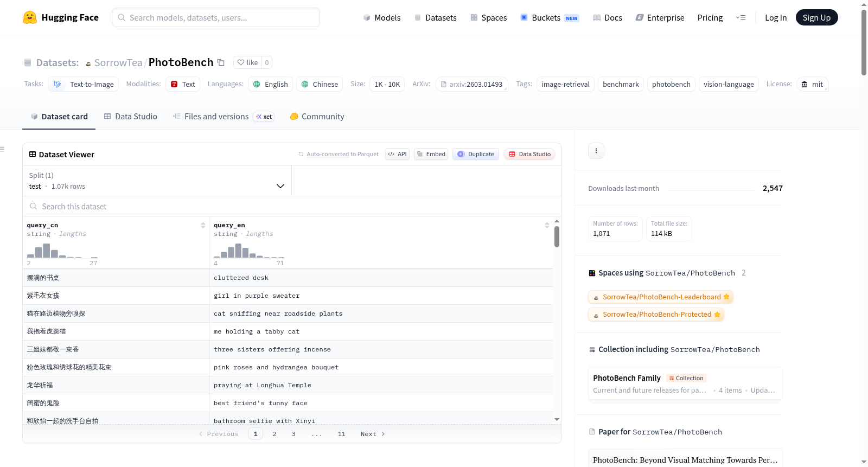Click the Text-to-Image task icon
Viewport: 868px width, 467px height.
coord(57,84)
